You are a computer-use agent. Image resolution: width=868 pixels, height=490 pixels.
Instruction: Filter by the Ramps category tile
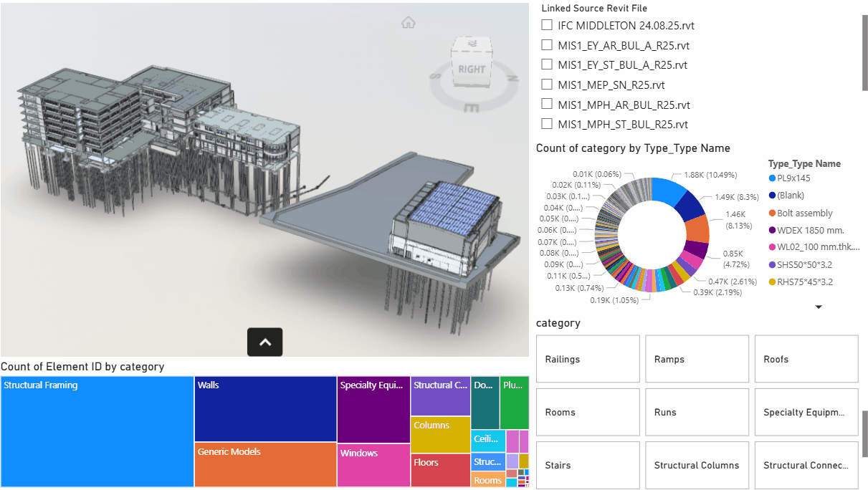click(697, 359)
